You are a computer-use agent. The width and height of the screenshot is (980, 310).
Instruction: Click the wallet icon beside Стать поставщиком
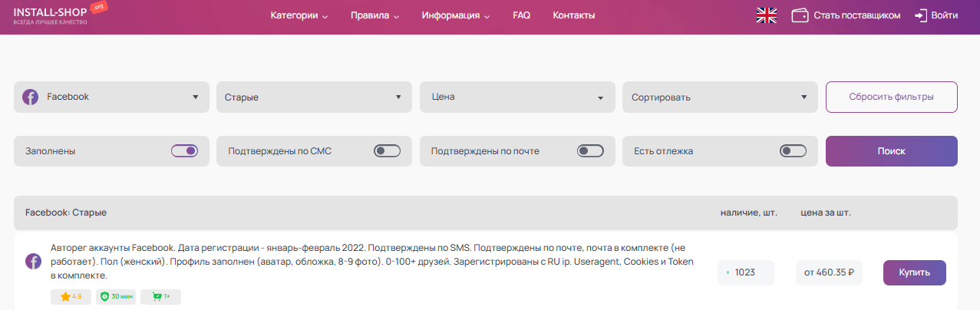click(x=800, y=15)
